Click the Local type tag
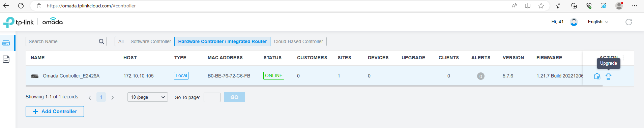The image size is (644, 128). (x=181, y=75)
